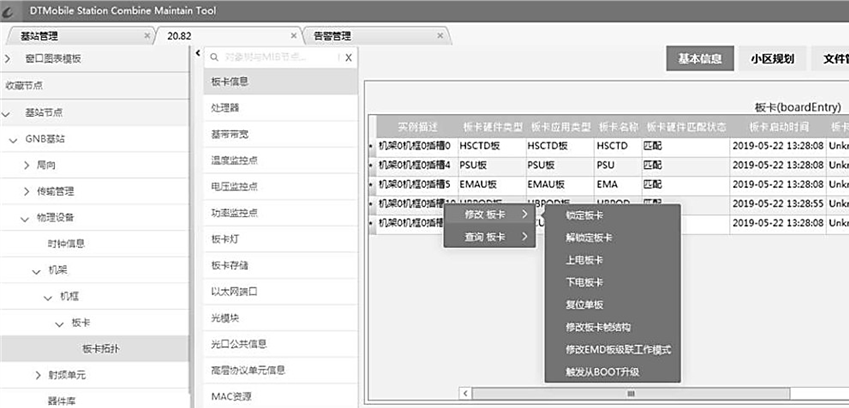This screenshot has height=408, width=849.
Task: Collapse the 基站节点 section
Action: (6, 114)
